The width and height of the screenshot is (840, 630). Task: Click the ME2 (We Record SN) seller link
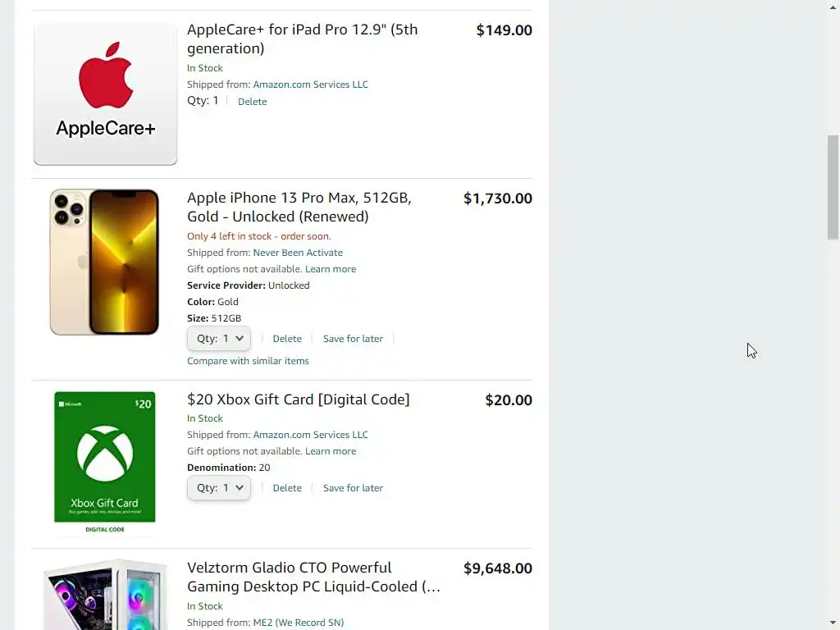click(299, 623)
